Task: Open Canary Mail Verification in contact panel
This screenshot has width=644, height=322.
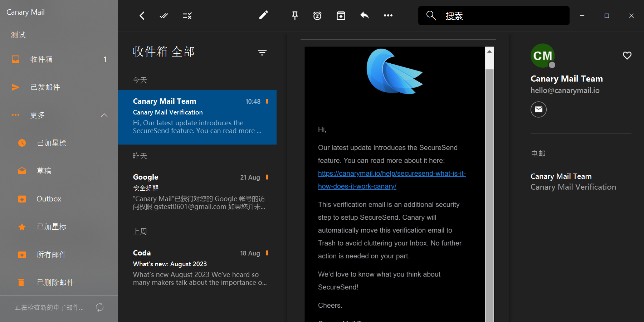Action: [573, 182]
